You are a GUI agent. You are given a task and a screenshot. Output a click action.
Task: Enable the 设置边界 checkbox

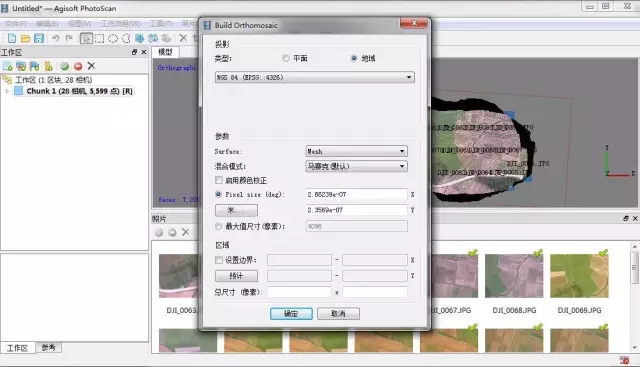219,260
